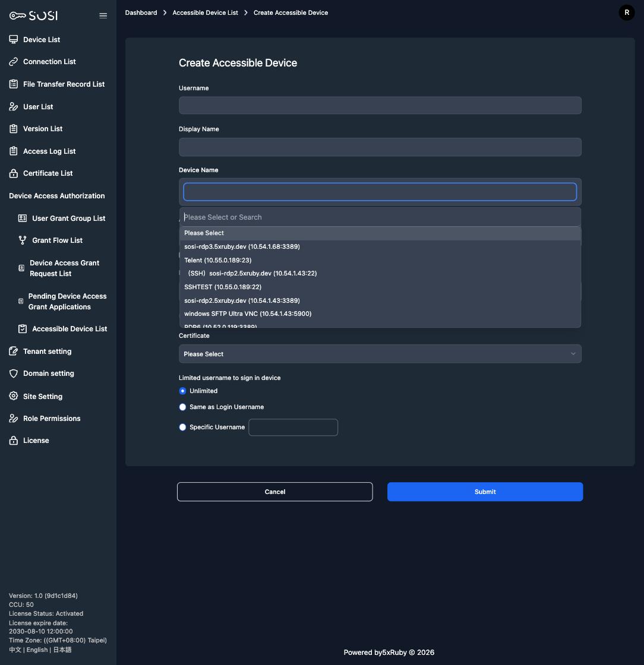
Task: Click the SUSI key logo
Action: (33, 15)
